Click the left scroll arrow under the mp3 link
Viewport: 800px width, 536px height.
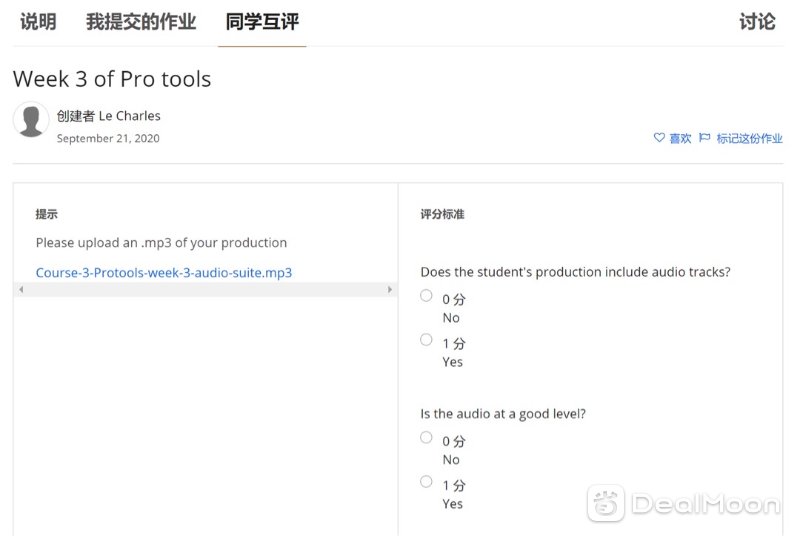click(21, 289)
